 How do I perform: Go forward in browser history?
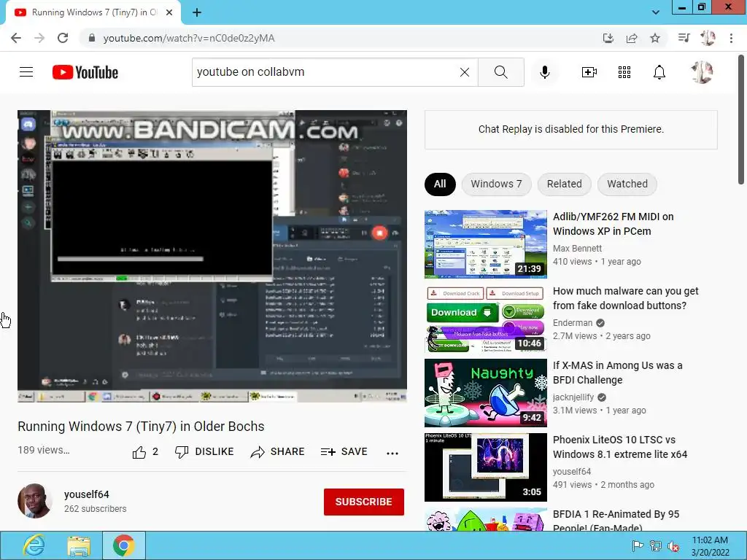[x=39, y=38]
